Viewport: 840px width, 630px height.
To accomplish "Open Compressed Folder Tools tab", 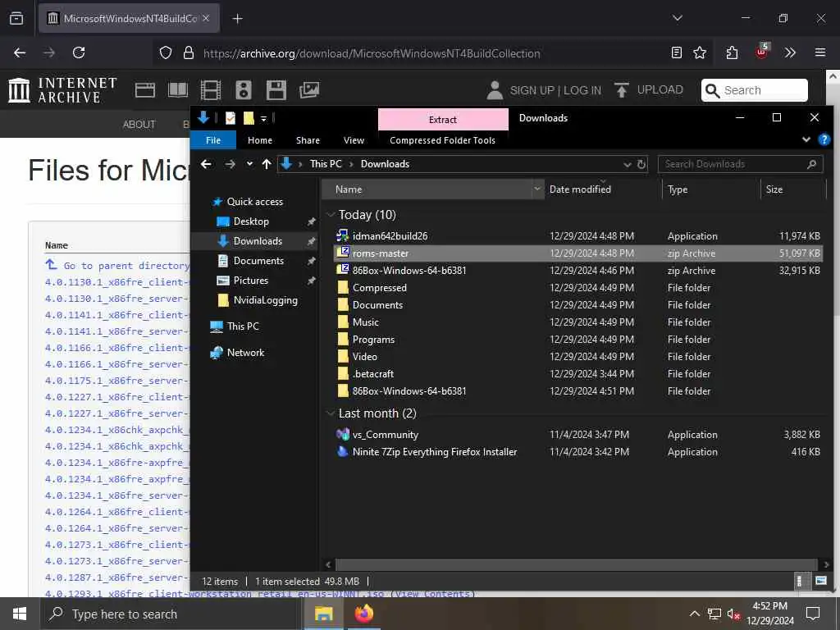I will [442, 139].
